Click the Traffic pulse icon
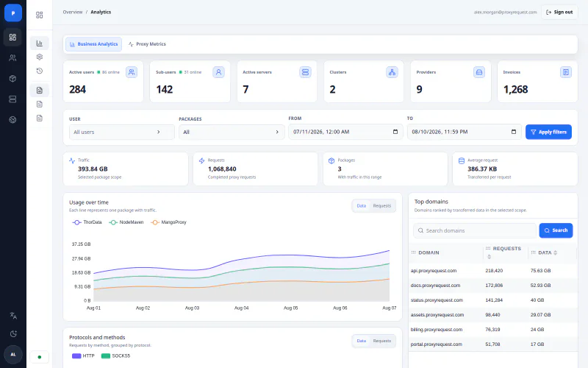 pyautogui.click(x=72, y=160)
